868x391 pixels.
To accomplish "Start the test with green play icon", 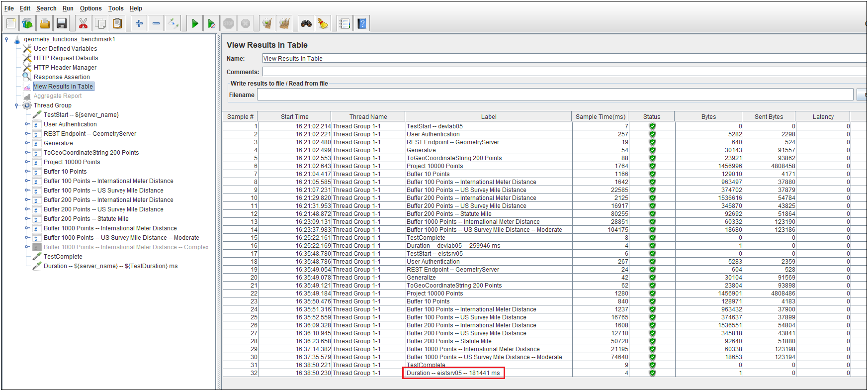I will [x=195, y=23].
